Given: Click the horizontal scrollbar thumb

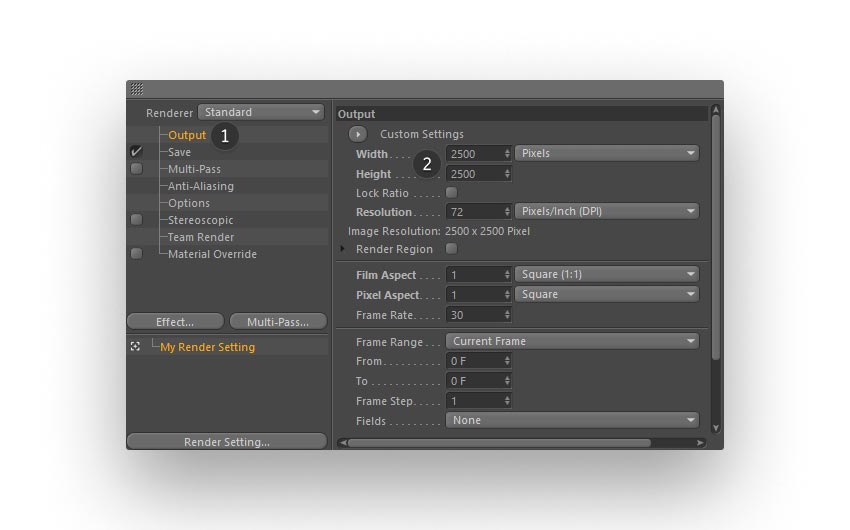Looking at the screenshot, I should pos(499,443).
